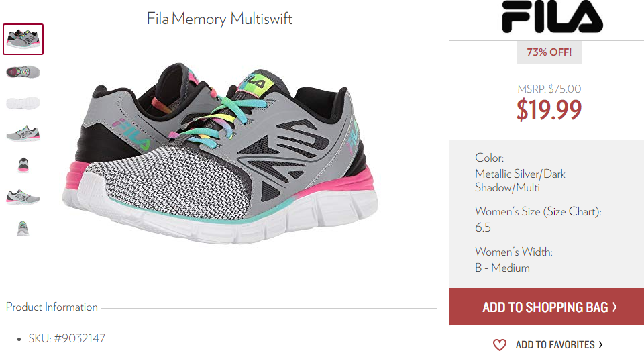The width and height of the screenshot is (644, 355).
Task: Click the Add to Favorites link text
Action: pos(555,344)
